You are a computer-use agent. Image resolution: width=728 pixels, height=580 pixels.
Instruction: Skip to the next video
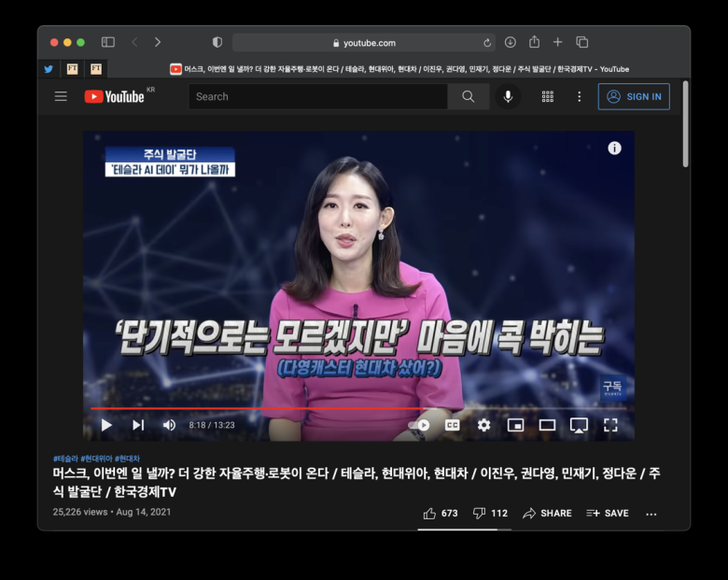(x=138, y=425)
